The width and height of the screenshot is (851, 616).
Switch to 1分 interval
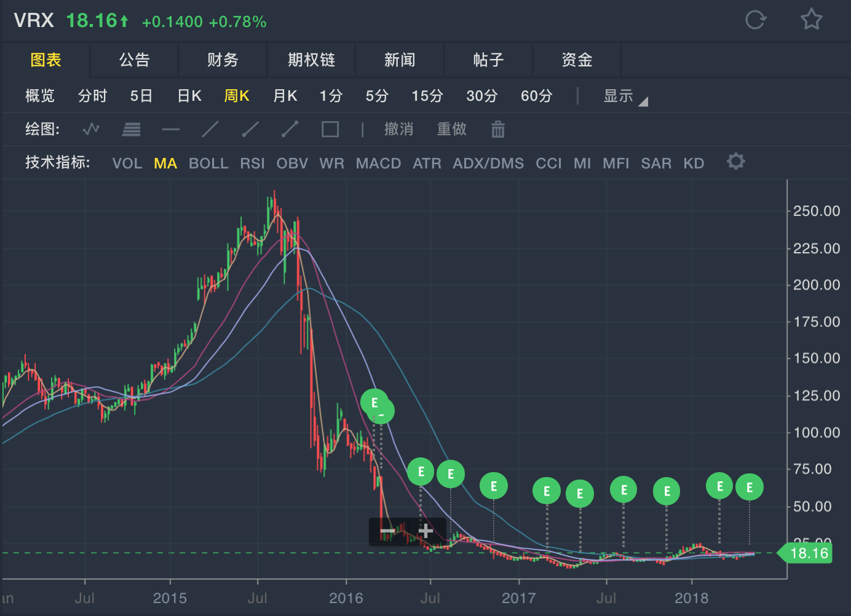pyautogui.click(x=331, y=96)
